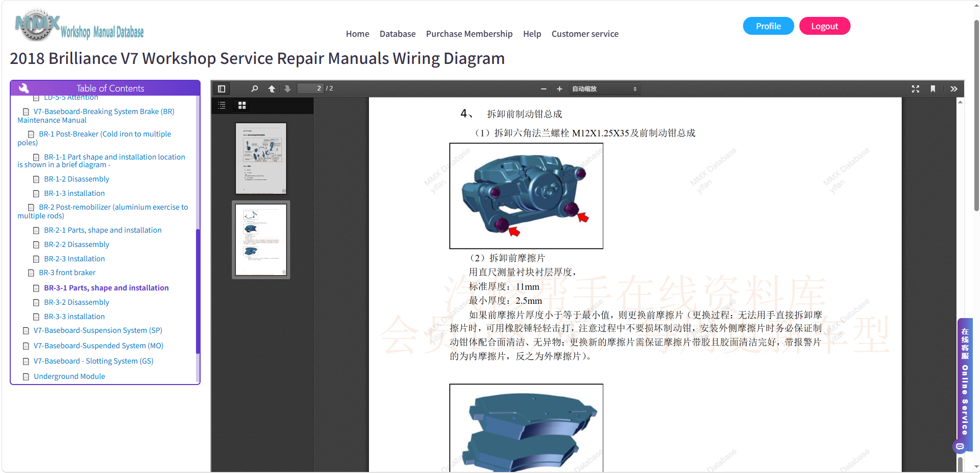Show the document outline view
Image resolution: width=980 pixels, height=473 pixels.
click(x=222, y=105)
